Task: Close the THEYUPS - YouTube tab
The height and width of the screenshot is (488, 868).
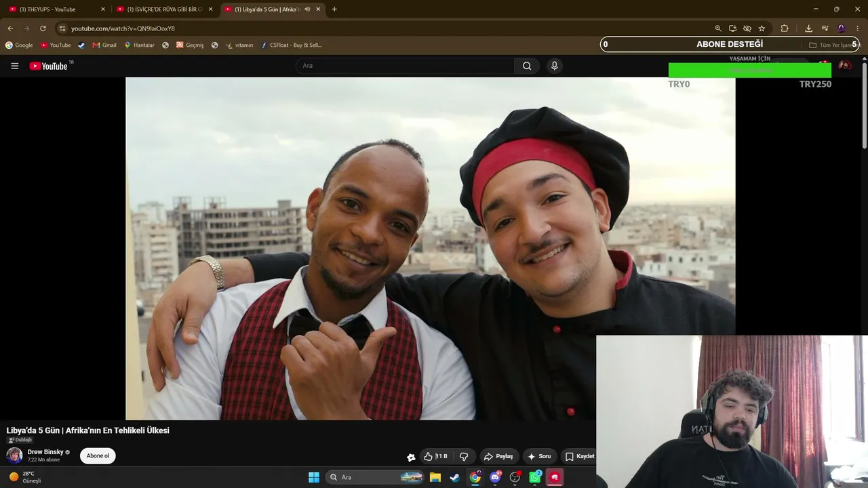Action: [103, 9]
